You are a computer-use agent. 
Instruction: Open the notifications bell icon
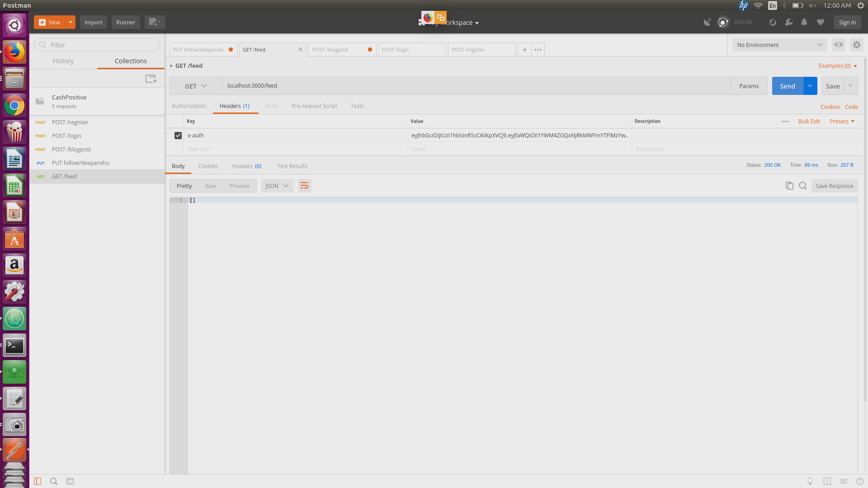pyautogui.click(x=804, y=22)
